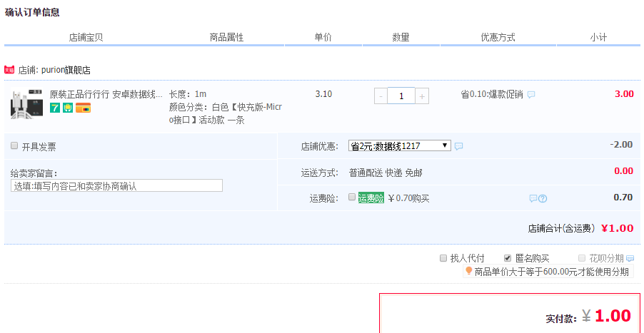Check the 找人代付 checkbox

(x=443, y=258)
